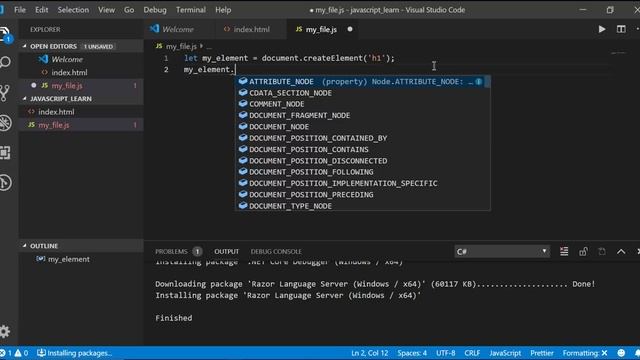This screenshot has width=640, height=360.
Task: Open the View menu
Action: pyautogui.click(x=106, y=10)
